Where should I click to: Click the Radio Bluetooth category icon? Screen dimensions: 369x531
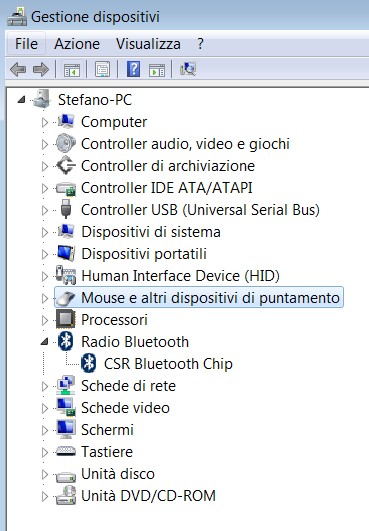(66, 341)
